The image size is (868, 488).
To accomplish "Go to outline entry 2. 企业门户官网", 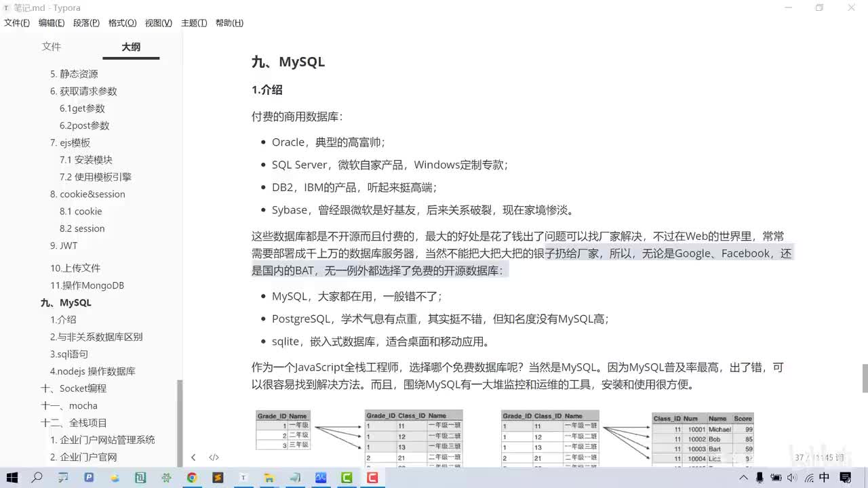I will point(83,457).
